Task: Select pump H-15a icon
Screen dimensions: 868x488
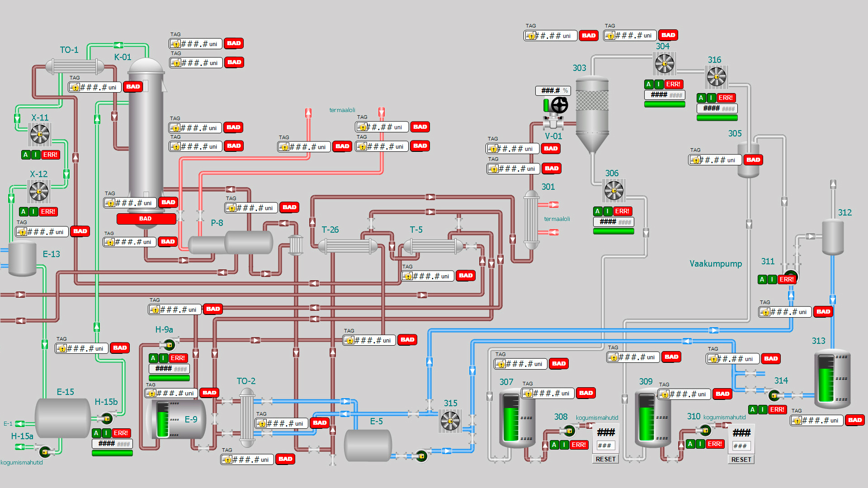Action: pos(45,451)
